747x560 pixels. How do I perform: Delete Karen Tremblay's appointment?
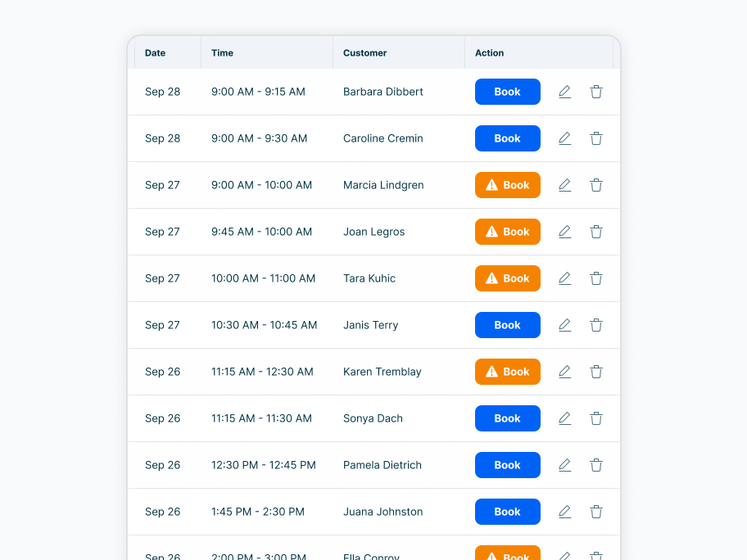pos(596,372)
